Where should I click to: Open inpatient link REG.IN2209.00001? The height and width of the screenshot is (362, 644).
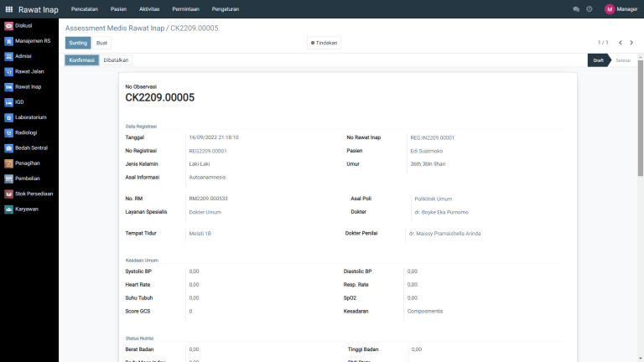[x=432, y=138]
